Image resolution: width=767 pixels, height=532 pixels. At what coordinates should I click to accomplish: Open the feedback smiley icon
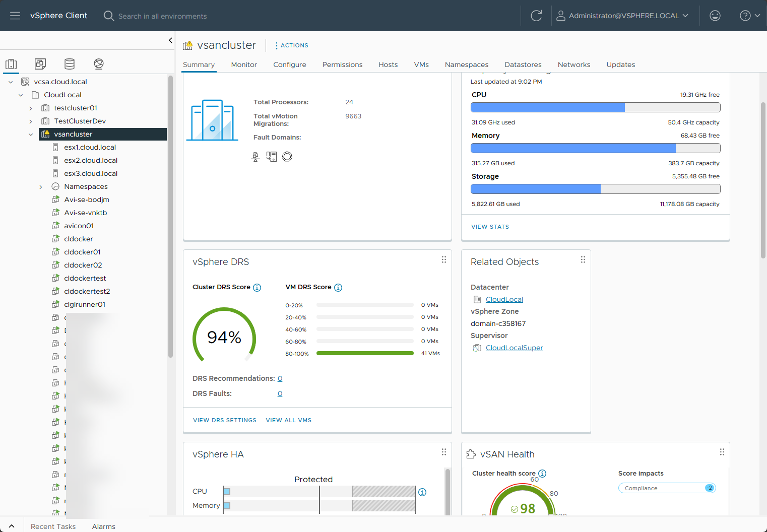[715, 16]
